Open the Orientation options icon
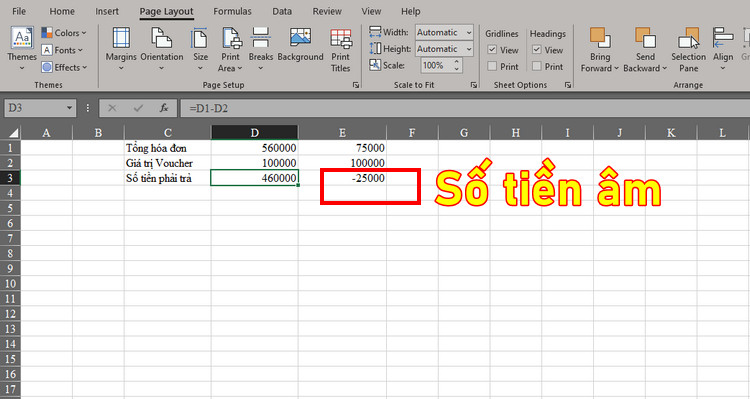750x399 pixels. click(x=161, y=38)
